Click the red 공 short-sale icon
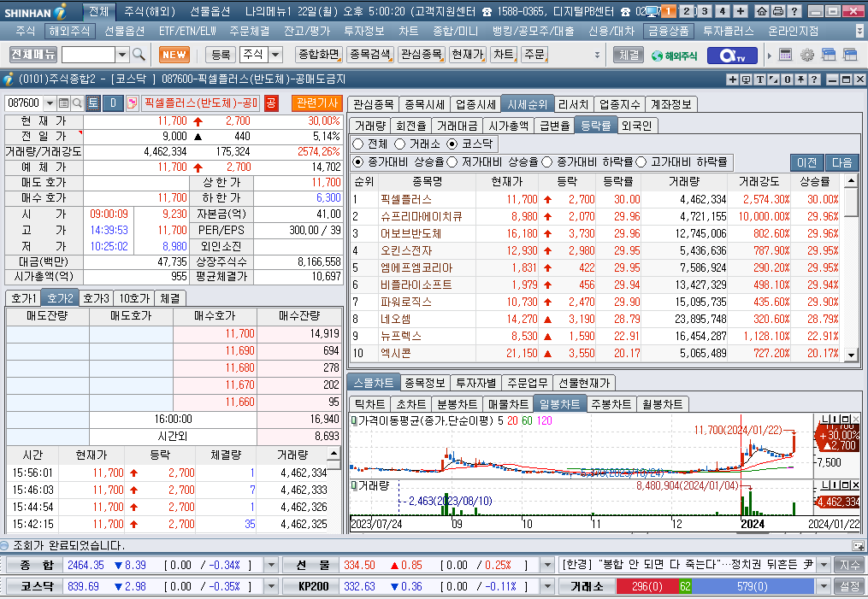Screen dimensions: 868x599 [x=271, y=103]
